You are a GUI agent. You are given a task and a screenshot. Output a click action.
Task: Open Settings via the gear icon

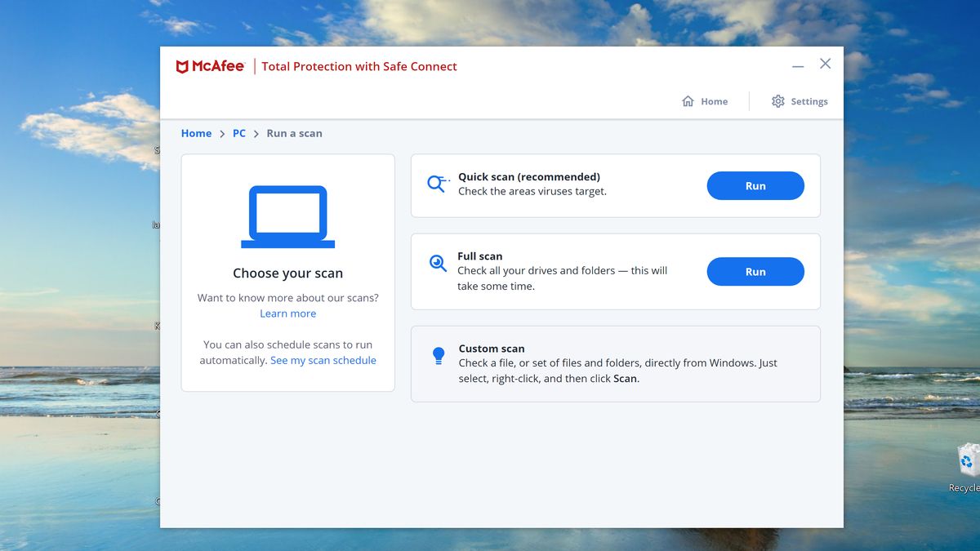pos(777,101)
